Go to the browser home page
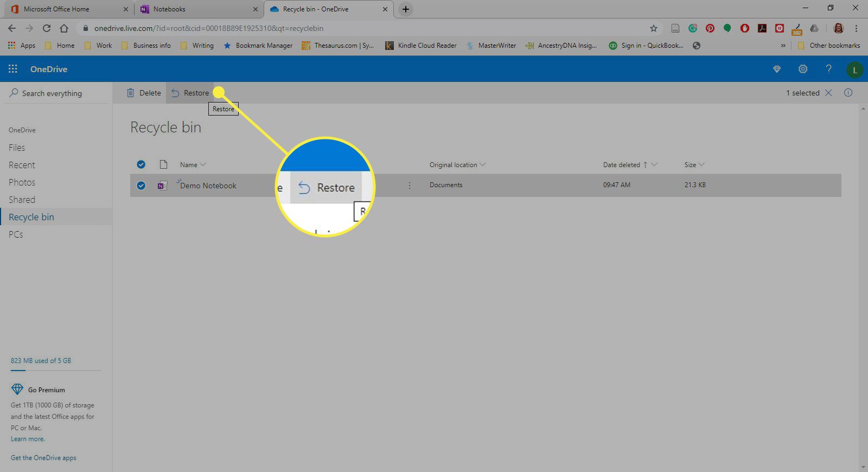 coord(64,28)
